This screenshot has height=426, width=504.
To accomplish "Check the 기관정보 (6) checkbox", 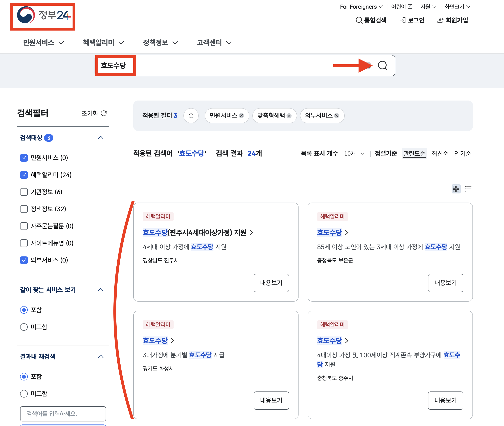I will tap(24, 192).
